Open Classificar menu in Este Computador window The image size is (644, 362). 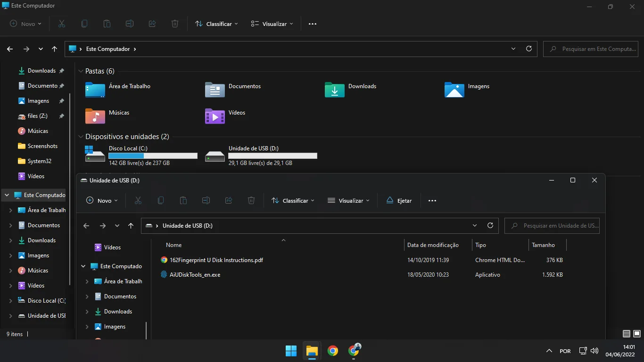coord(216,24)
